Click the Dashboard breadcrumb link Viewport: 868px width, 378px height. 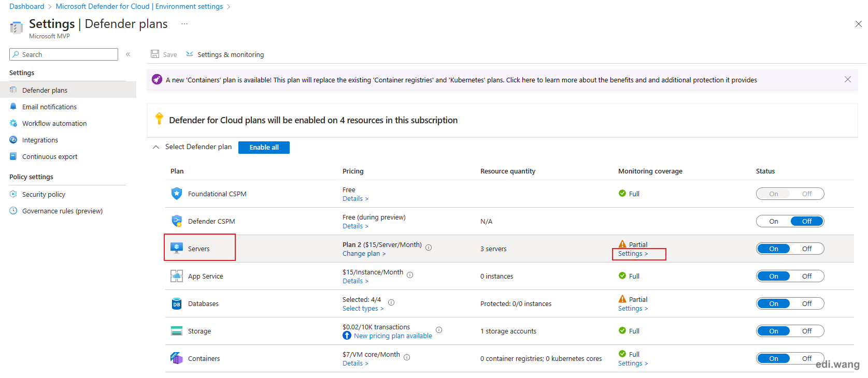pos(27,6)
